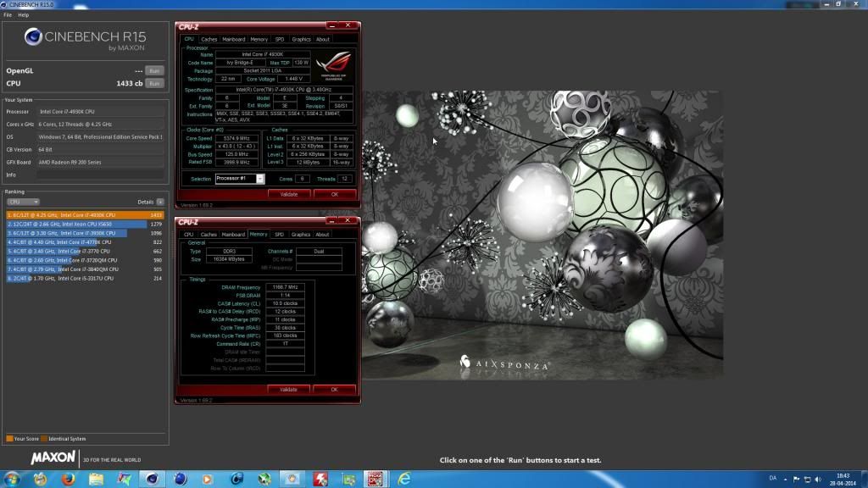
Task: Select the i7-4770K ranking entry
Action: pyautogui.click(x=85, y=242)
